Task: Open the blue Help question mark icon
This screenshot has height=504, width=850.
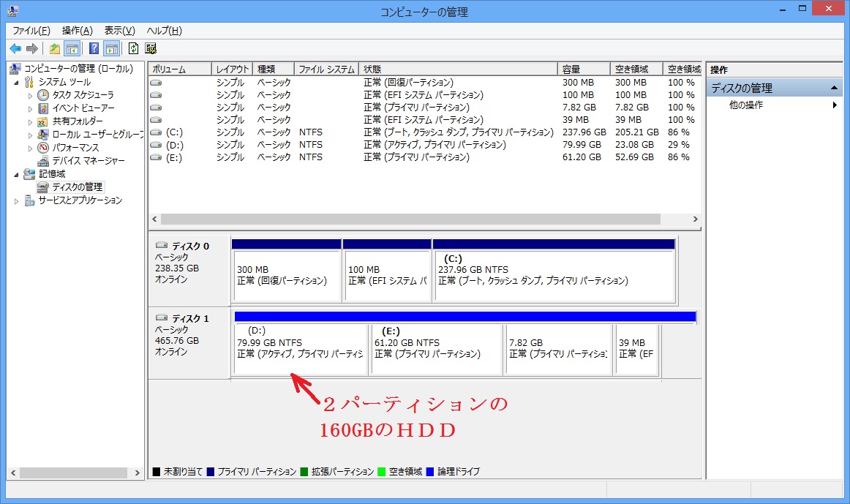Action: click(94, 49)
